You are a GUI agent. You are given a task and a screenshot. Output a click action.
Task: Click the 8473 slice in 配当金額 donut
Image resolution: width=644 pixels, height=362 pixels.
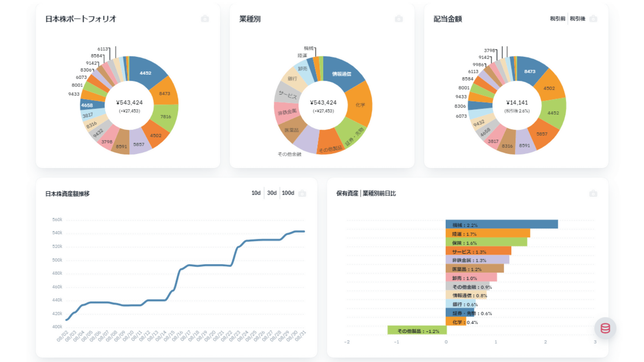point(531,72)
